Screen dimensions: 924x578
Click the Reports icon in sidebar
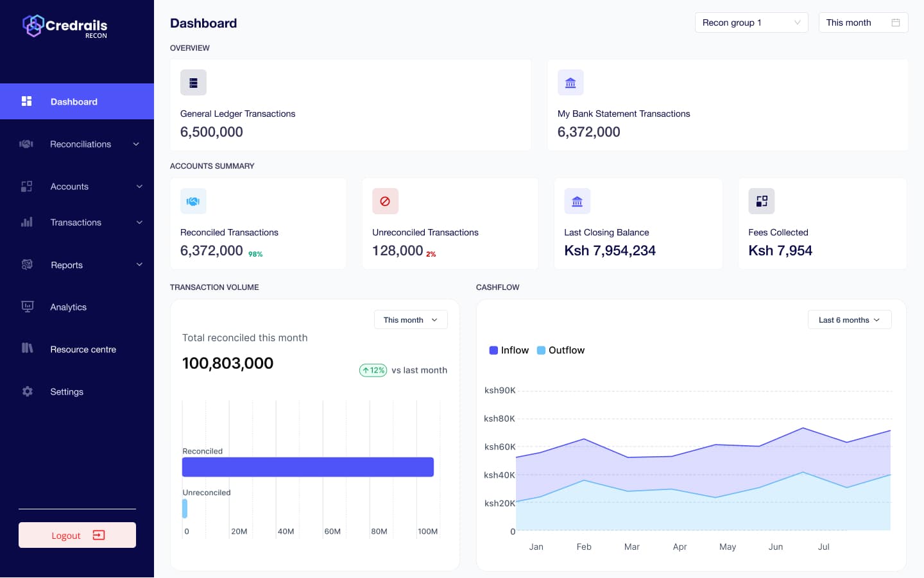coord(27,264)
